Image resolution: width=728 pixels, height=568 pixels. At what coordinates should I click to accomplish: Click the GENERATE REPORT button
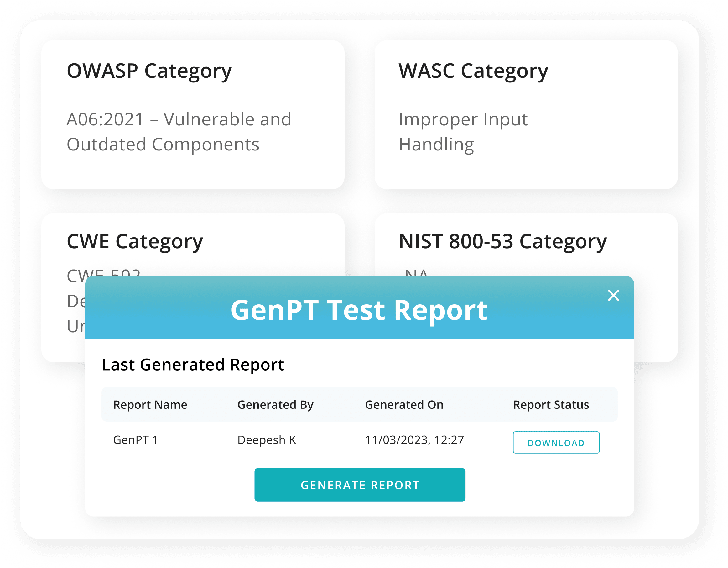(360, 485)
